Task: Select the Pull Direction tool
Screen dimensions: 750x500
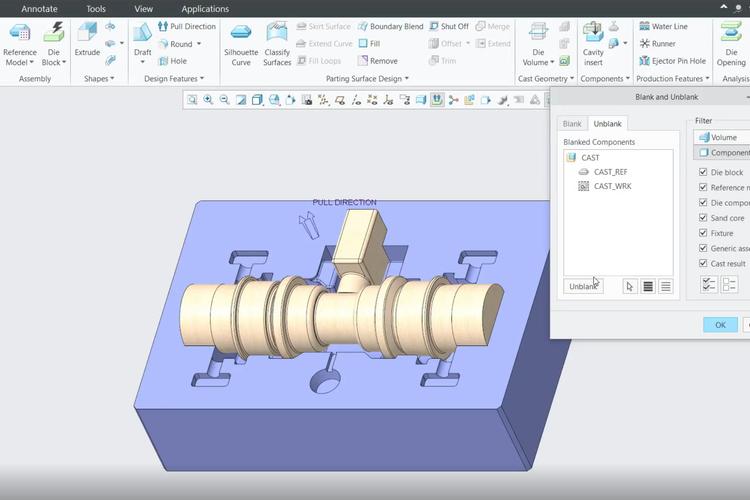Action: click(x=185, y=27)
